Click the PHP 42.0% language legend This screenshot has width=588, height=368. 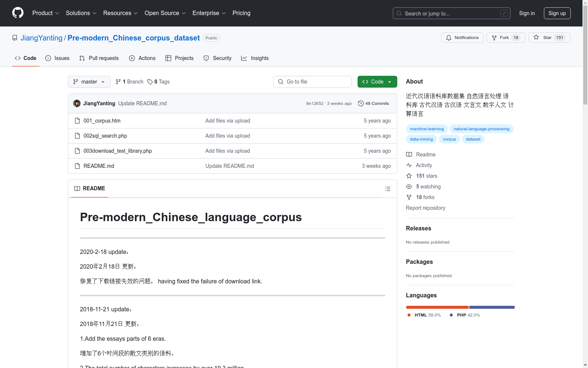tap(465, 315)
